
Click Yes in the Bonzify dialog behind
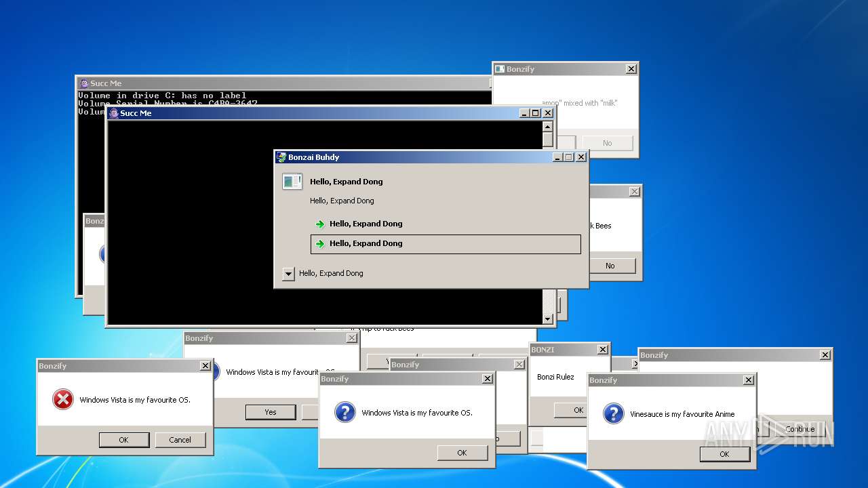tap(271, 412)
